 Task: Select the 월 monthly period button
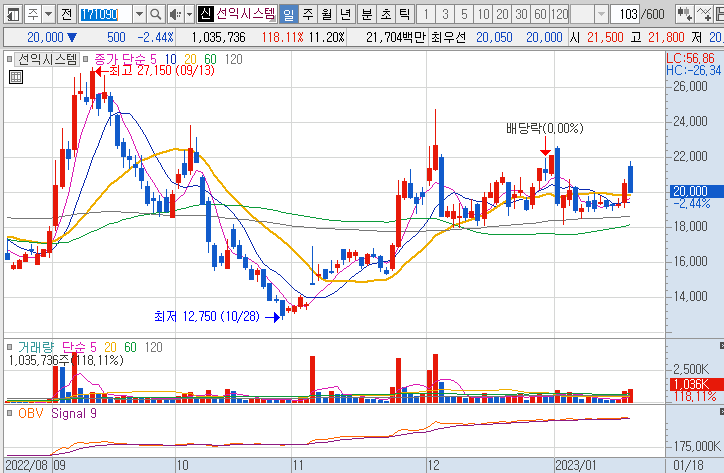pyautogui.click(x=327, y=14)
